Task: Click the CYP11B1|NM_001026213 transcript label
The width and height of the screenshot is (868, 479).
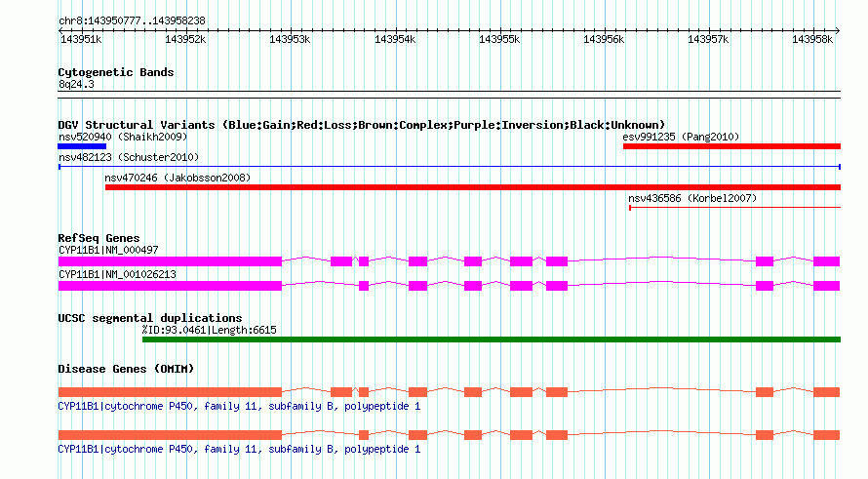Action: [117, 274]
